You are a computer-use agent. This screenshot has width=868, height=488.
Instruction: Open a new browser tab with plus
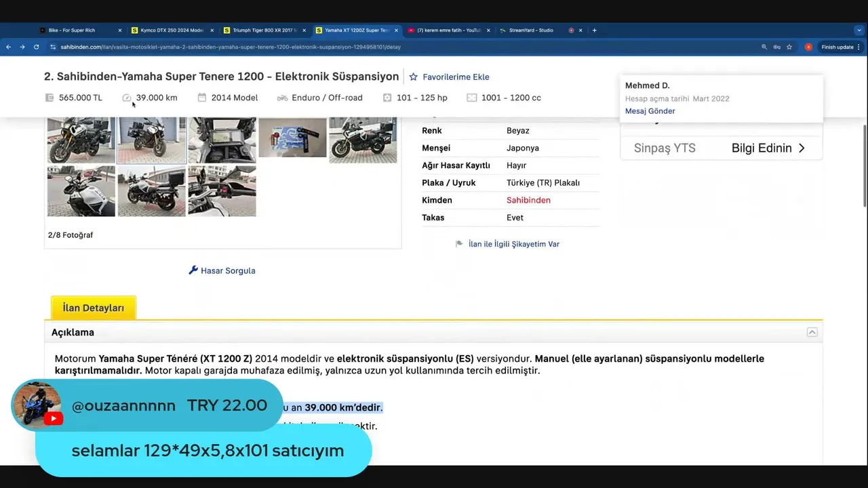pyautogui.click(x=594, y=30)
